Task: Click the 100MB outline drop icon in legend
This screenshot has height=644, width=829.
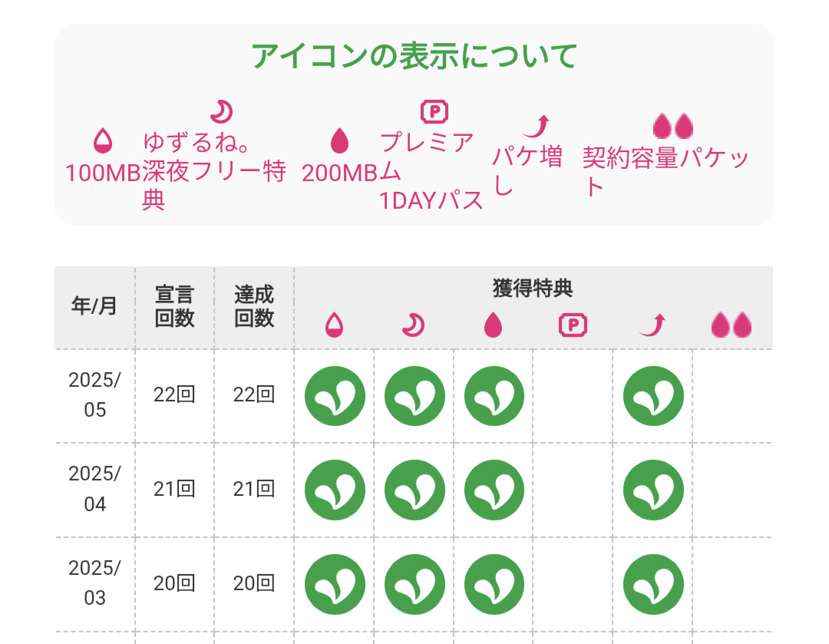Action: pyautogui.click(x=102, y=140)
